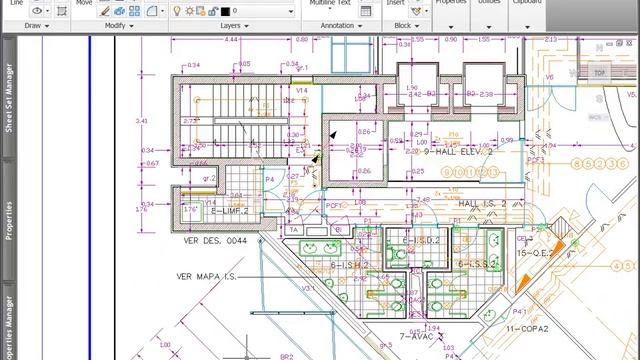This screenshot has width=640, height=360.
Task: Click the 'HALL I.S. 2' room label
Action: tap(482, 204)
